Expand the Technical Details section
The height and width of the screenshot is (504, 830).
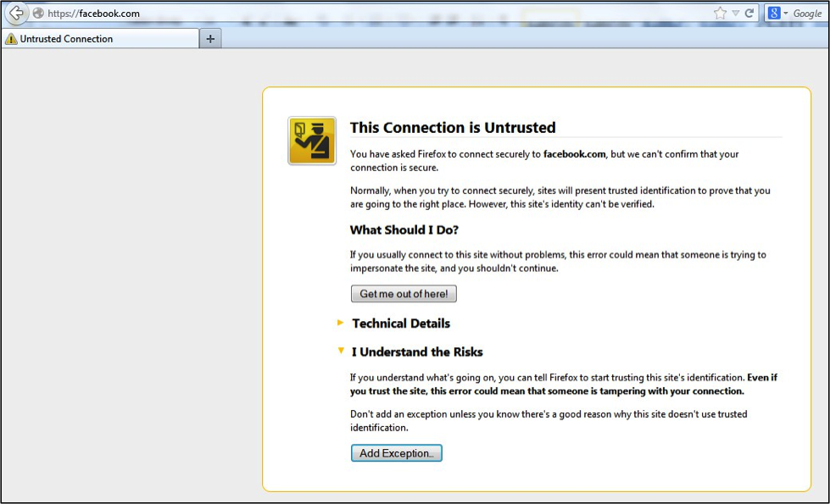pos(394,323)
